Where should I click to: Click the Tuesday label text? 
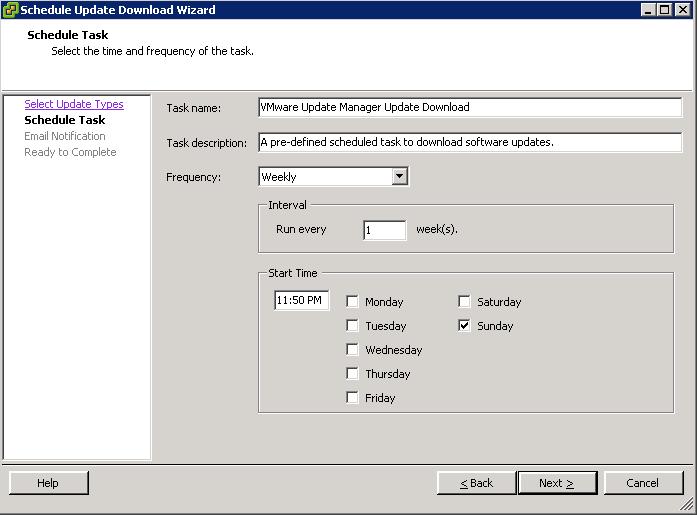click(386, 326)
